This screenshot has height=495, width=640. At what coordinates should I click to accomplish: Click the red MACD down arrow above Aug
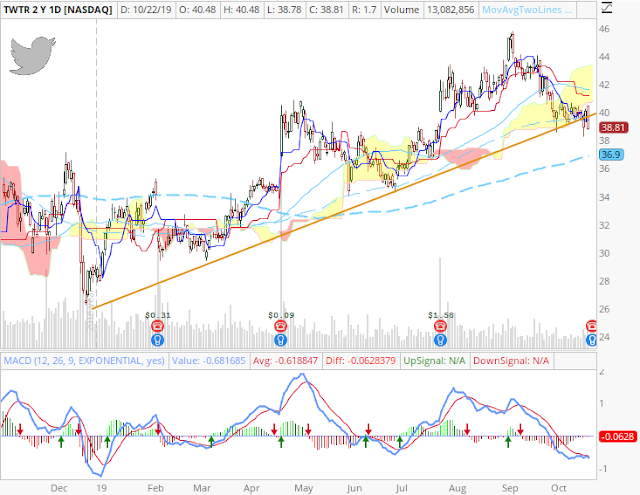(467, 429)
